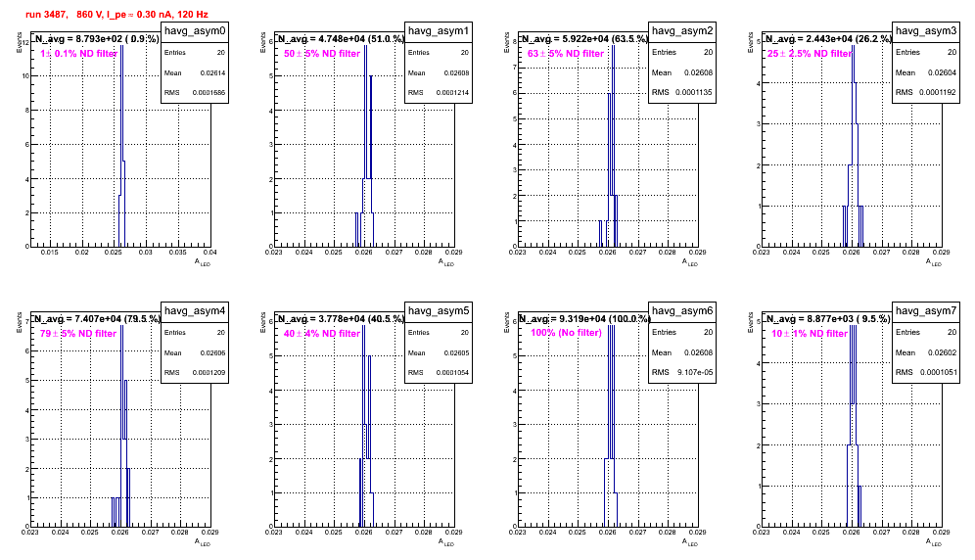Pick the magenta 100% (No filter) label
The image size is (975, 560).
point(567,333)
